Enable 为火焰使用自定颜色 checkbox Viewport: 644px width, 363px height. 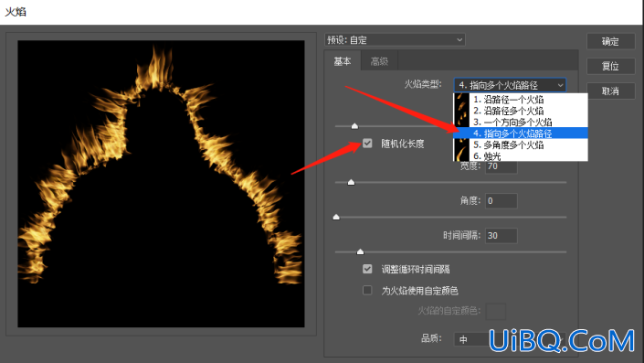(x=367, y=290)
